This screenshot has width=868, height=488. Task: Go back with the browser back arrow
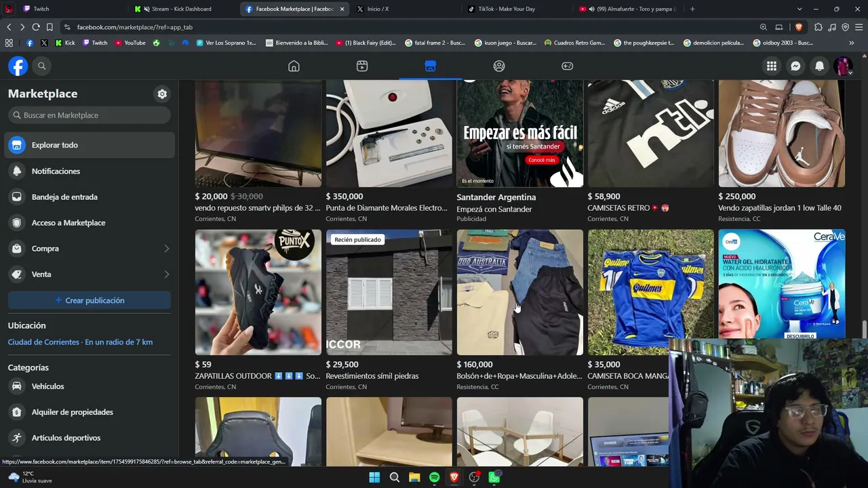[x=9, y=27]
